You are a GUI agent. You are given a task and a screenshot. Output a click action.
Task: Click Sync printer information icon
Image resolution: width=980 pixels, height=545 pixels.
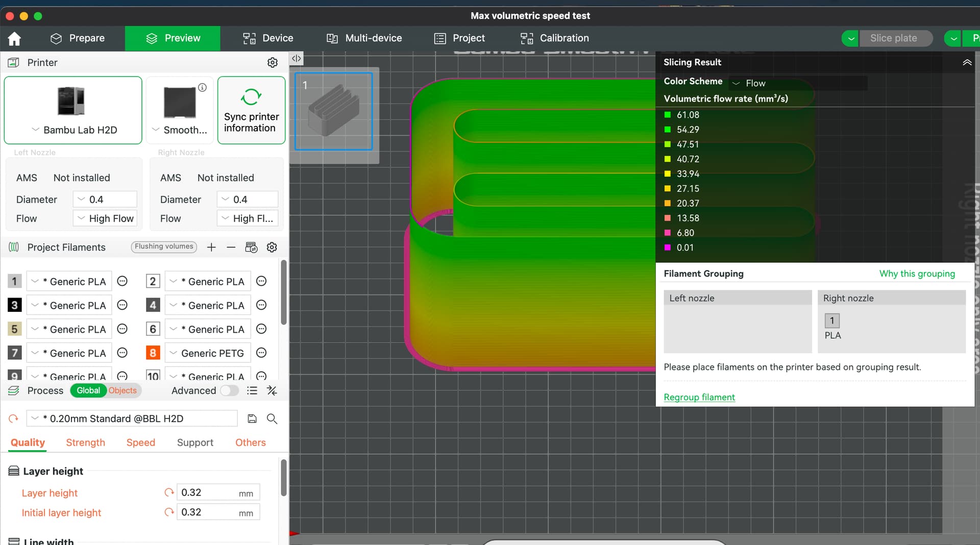(251, 97)
